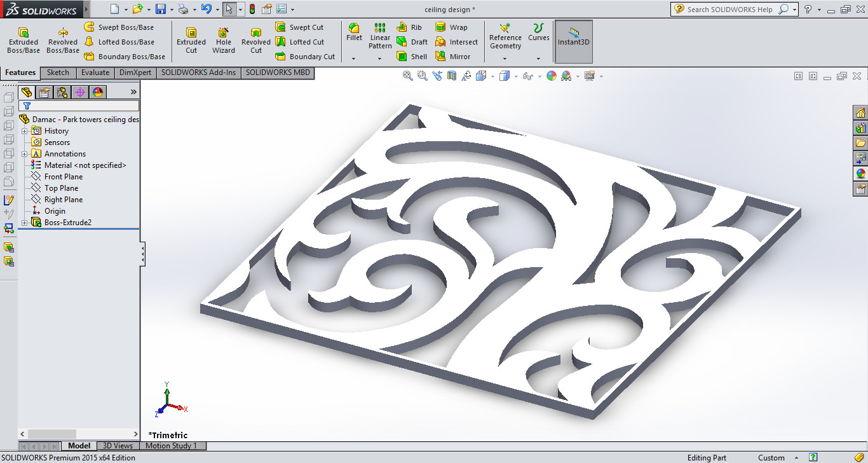
Task: Toggle the Hide/Show Items glasses icon
Action: pyautogui.click(x=527, y=76)
